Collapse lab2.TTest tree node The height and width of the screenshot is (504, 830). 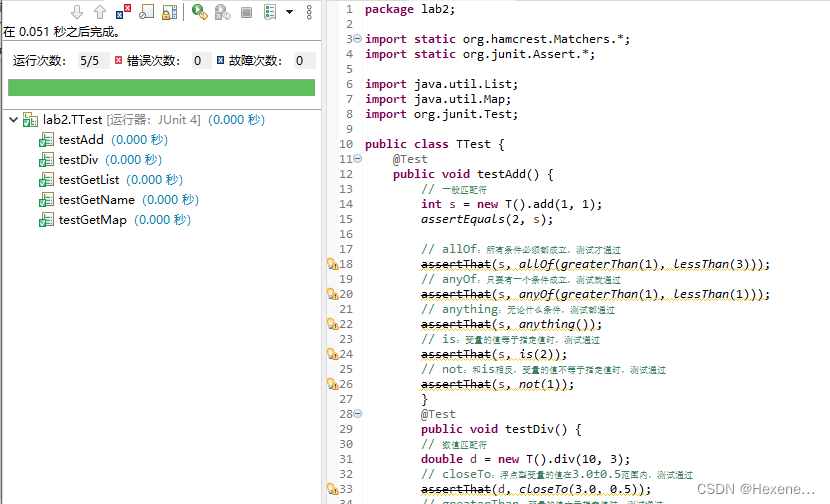point(13,120)
